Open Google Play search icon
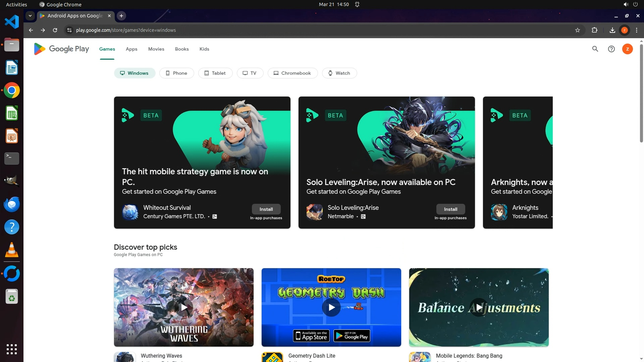The width and height of the screenshot is (644, 362). pyautogui.click(x=595, y=49)
